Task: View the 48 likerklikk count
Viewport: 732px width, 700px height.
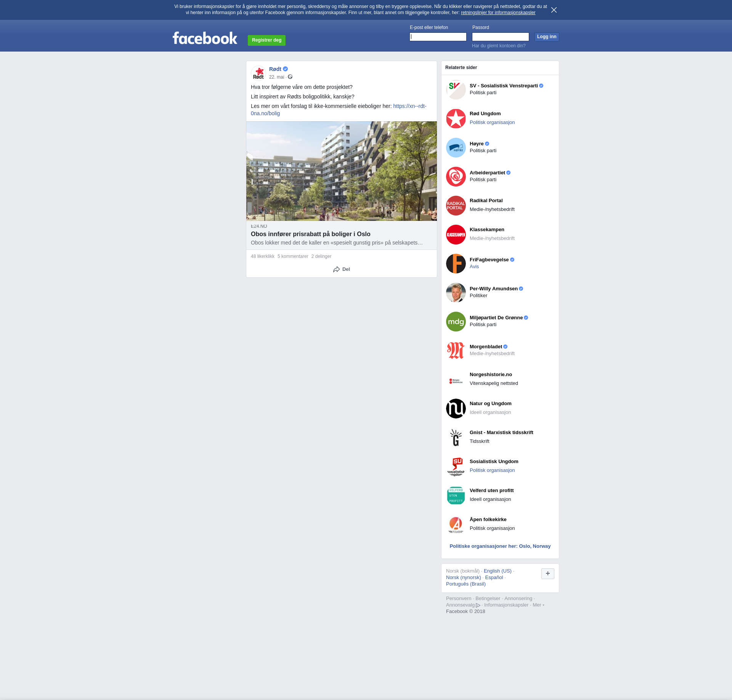Action: click(x=263, y=256)
